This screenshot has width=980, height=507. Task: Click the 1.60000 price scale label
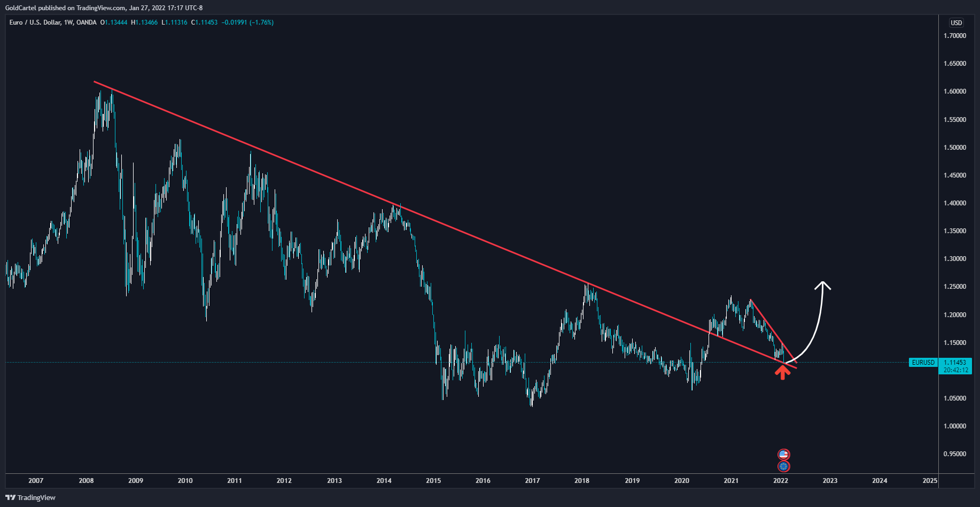pos(955,91)
